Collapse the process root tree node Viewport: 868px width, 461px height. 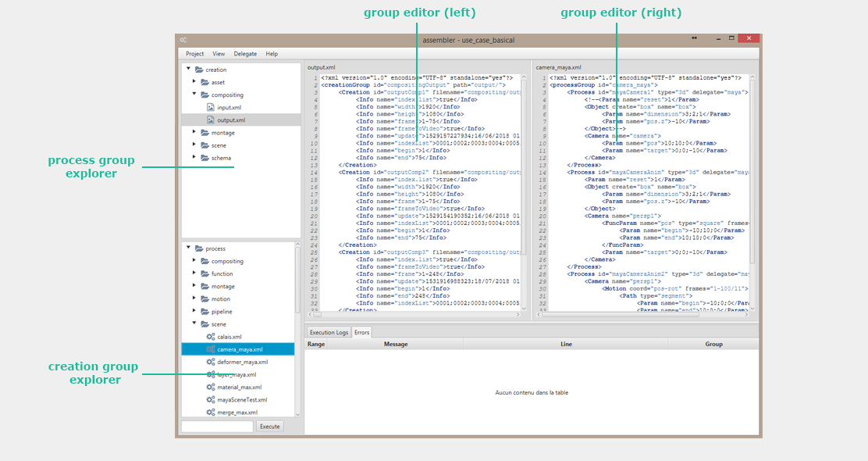(188, 248)
